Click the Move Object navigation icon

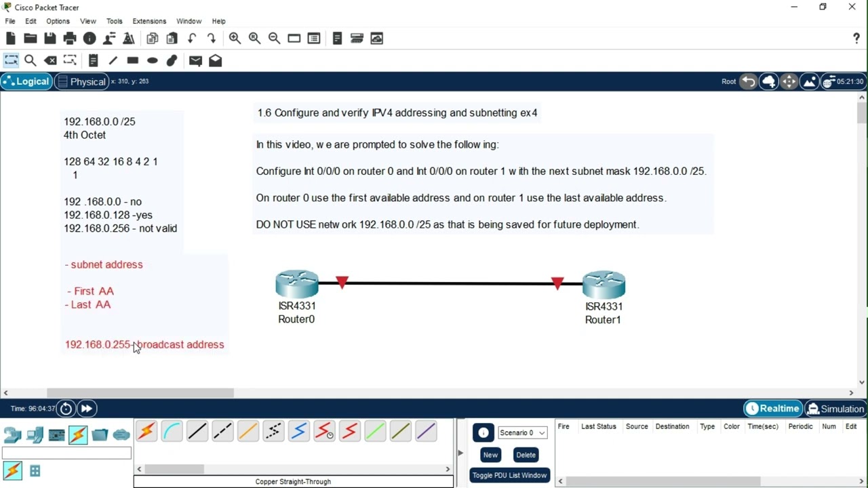tap(789, 81)
